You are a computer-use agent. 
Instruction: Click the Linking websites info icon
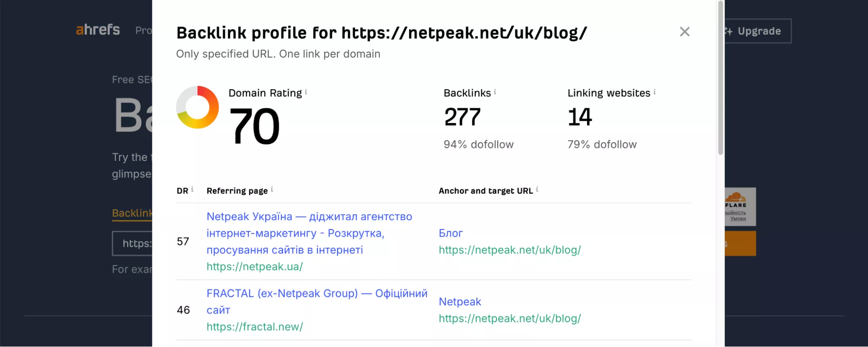[x=654, y=92]
